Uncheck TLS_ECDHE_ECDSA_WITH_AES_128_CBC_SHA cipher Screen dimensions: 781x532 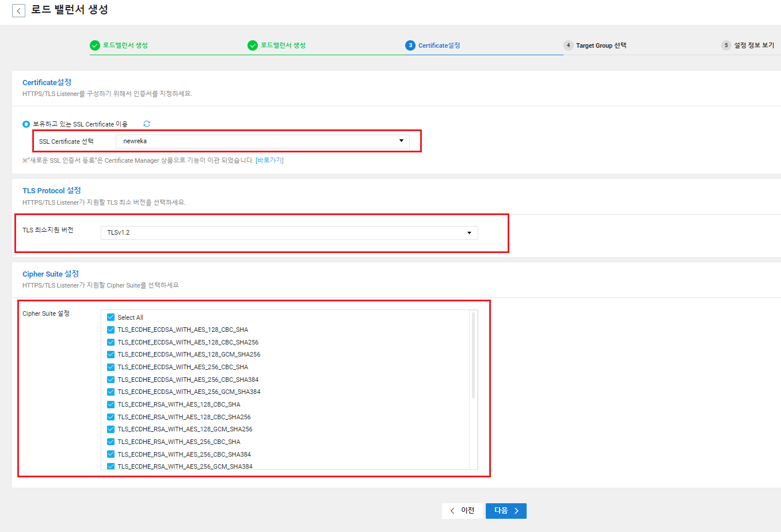(111, 330)
